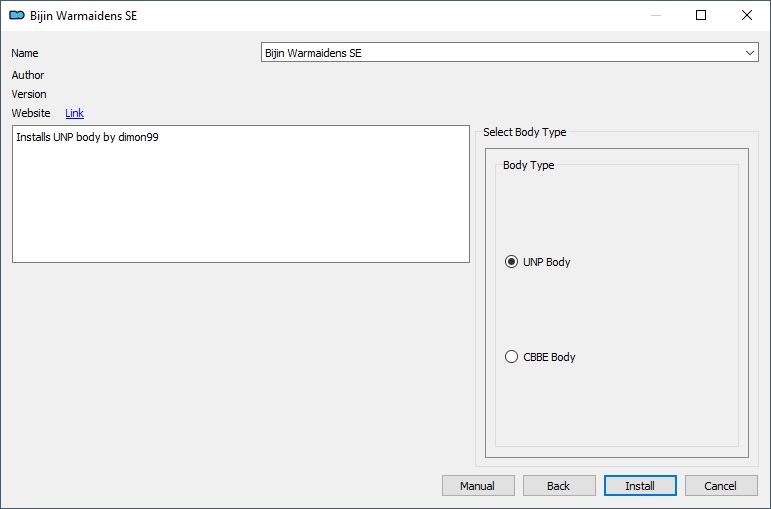771x509 pixels.
Task: Click the Author label
Action: [28, 75]
